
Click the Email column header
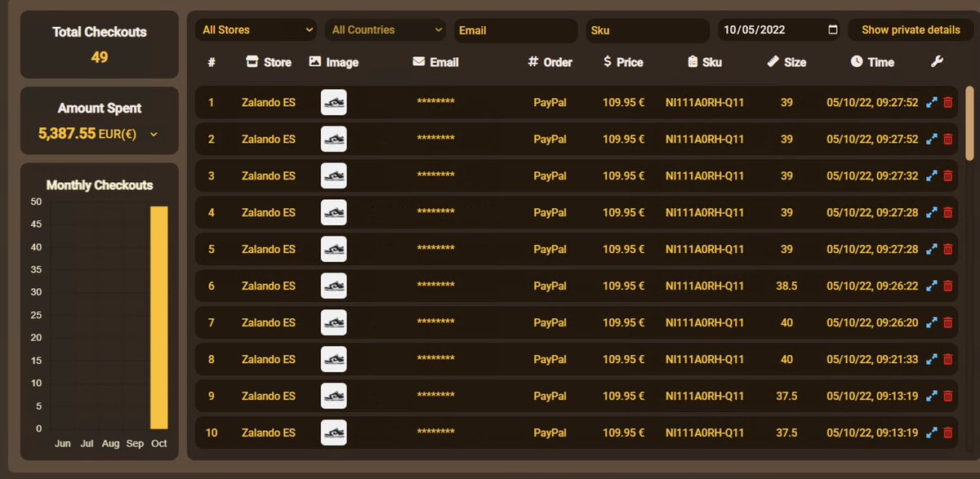point(435,62)
